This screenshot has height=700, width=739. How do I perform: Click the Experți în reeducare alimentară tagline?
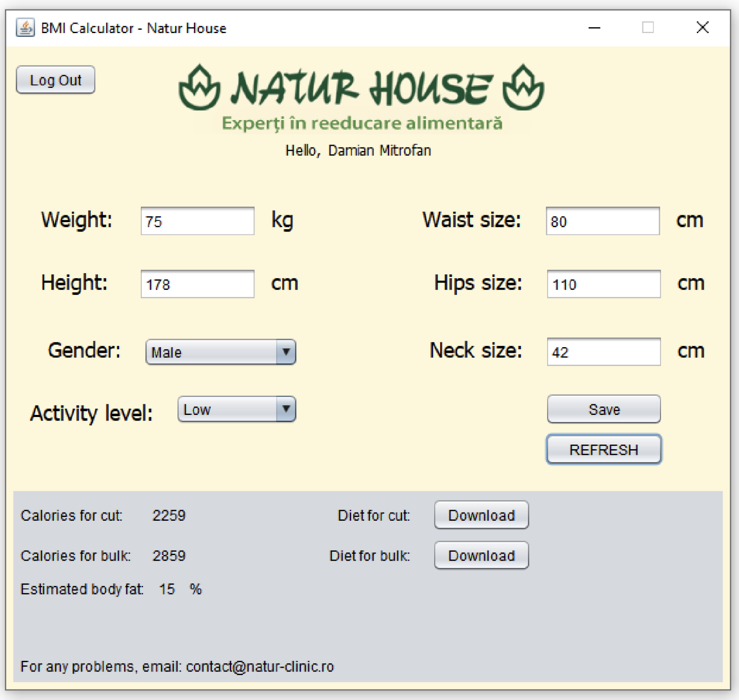362,123
